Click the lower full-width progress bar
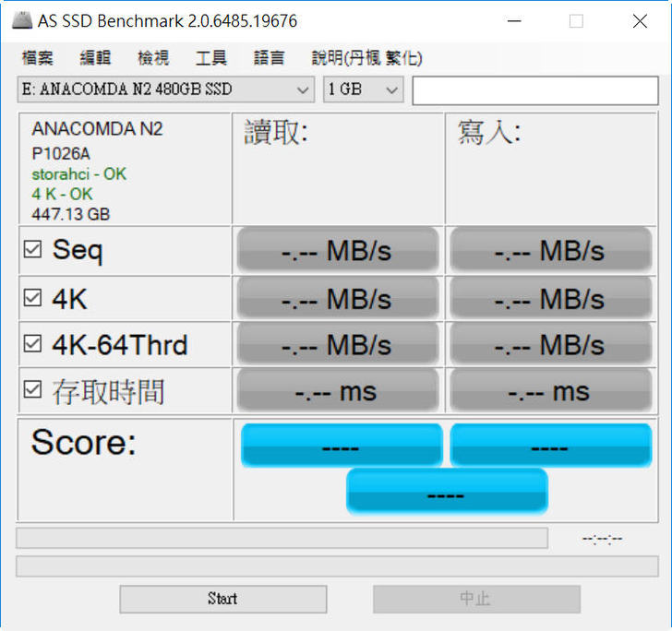672x631 pixels. (x=337, y=566)
